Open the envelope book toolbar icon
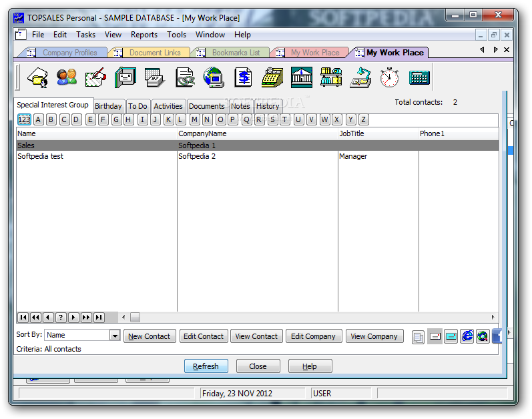This screenshot has height=419, width=532. pos(125,77)
